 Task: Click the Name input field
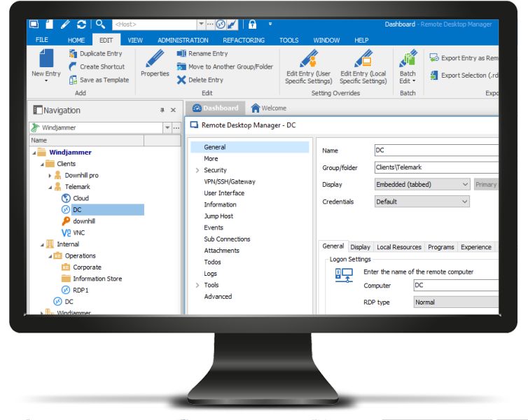(436, 150)
